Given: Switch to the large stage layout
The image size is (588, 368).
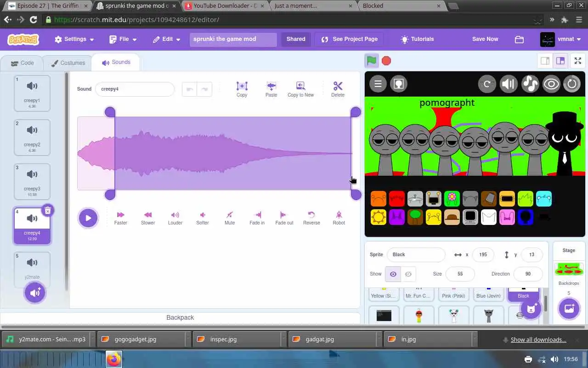Looking at the screenshot, I should tap(560, 61).
